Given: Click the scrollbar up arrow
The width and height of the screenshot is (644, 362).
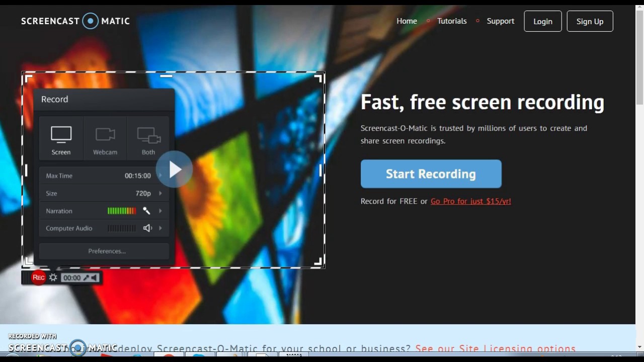Looking at the screenshot, I should pos(639,6).
